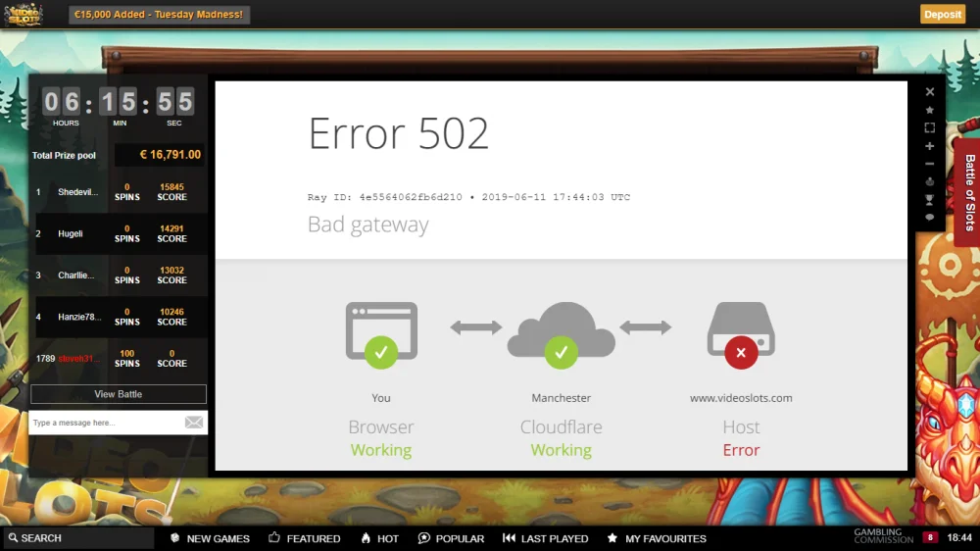The image size is (980, 551).
Task: Click the Error 502 heading
Action: coord(398,133)
